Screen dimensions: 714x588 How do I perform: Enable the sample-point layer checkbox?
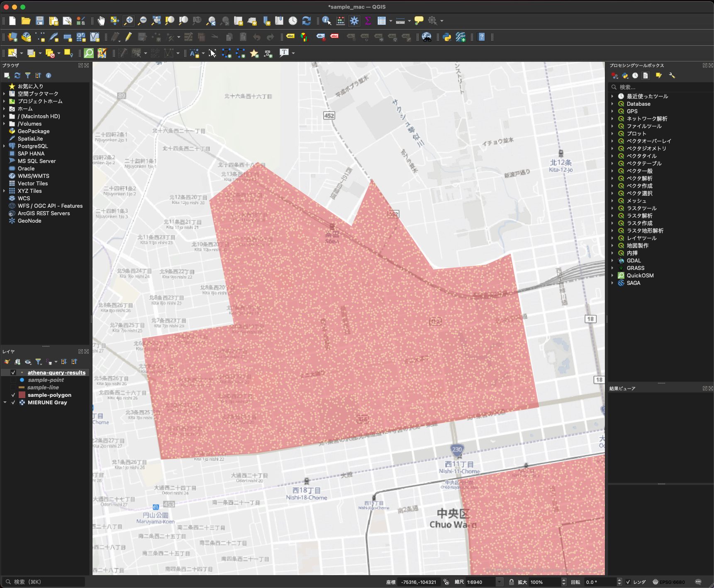[13, 380]
